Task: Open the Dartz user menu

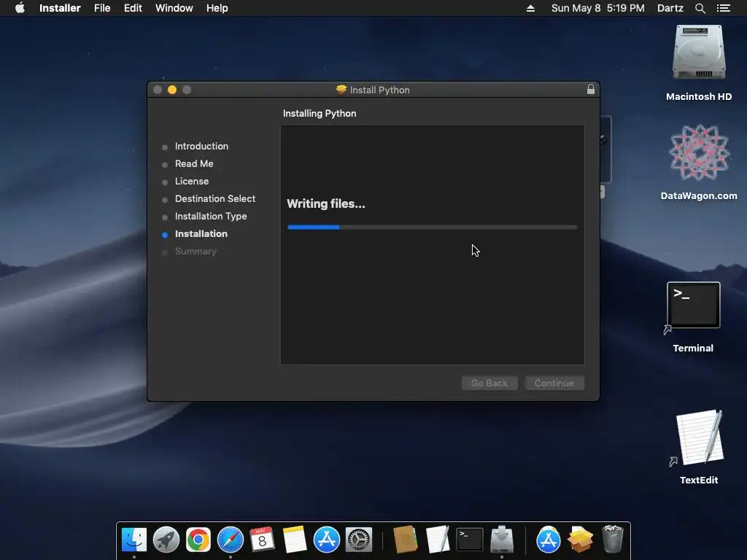Action: [x=670, y=8]
